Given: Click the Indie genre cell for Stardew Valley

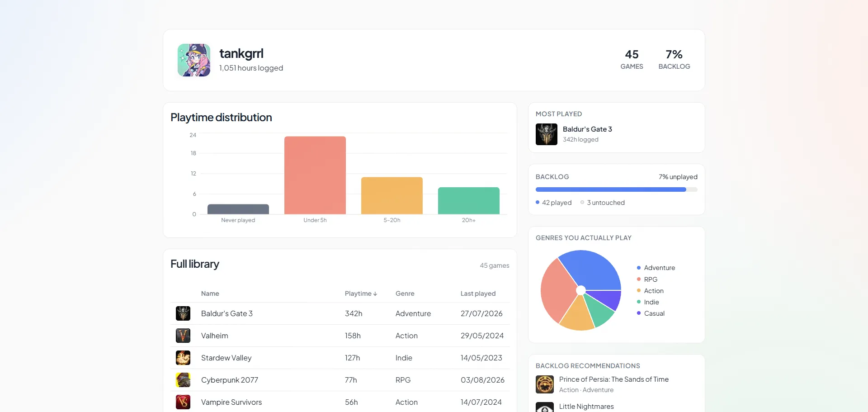Looking at the screenshot, I should [x=404, y=358].
